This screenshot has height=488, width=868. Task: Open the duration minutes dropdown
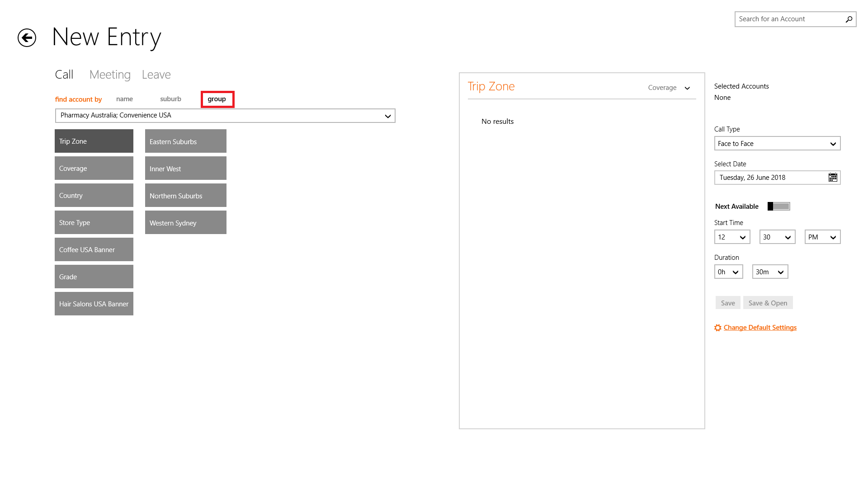click(770, 272)
